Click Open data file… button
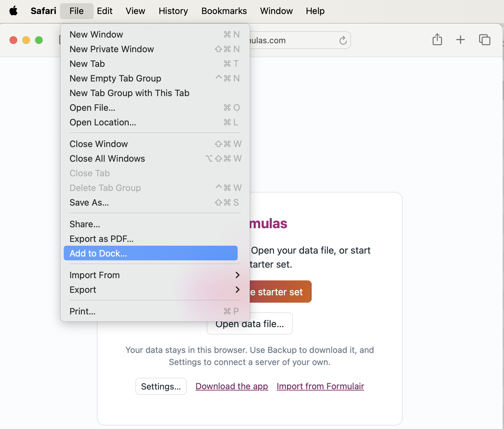 (250, 324)
